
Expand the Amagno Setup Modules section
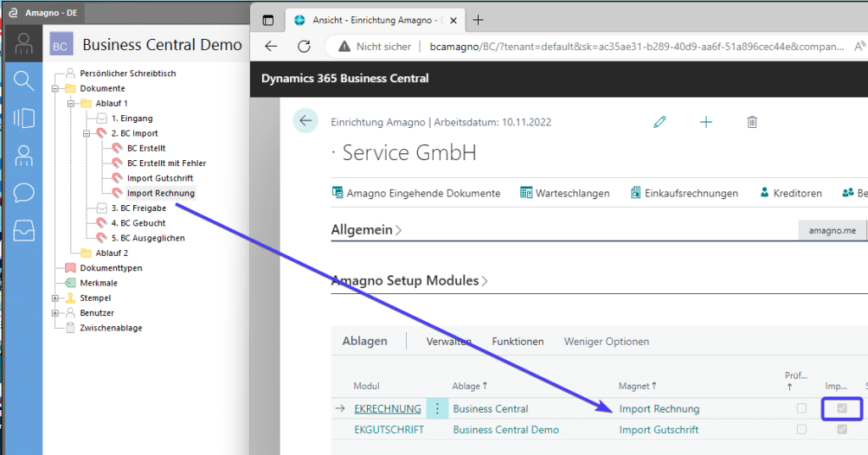tap(409, 280)
